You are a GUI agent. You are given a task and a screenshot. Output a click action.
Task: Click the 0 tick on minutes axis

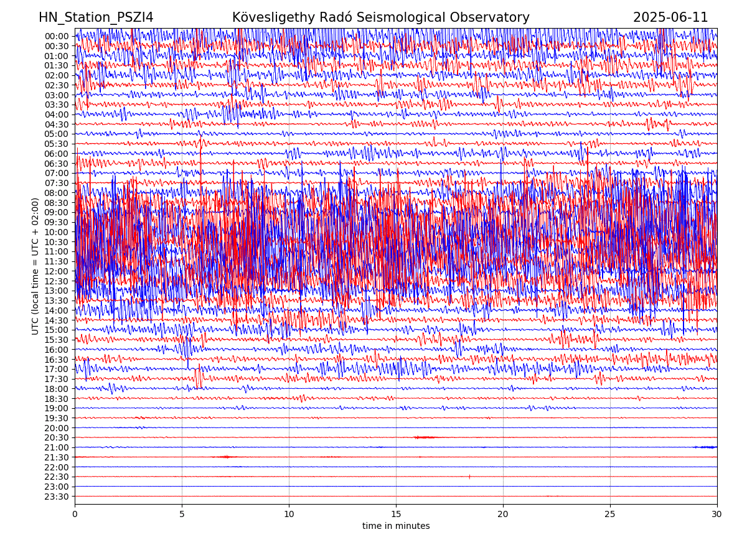coord(75,515)
